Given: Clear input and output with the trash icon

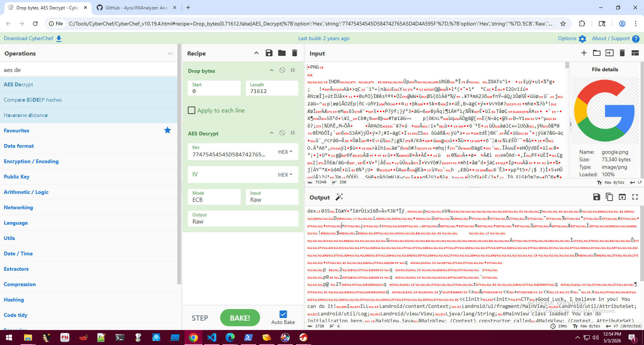Looking at the screenshot, I should click(622, 53).
